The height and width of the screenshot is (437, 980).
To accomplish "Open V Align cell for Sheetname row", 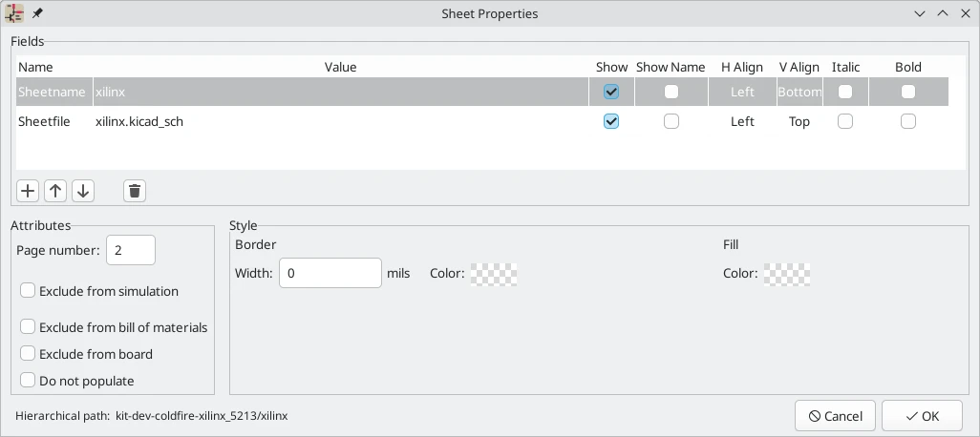I will [x=799, y=92].
